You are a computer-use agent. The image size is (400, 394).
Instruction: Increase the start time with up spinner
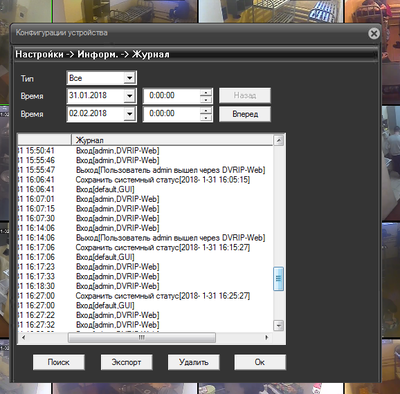pos(206,93)
